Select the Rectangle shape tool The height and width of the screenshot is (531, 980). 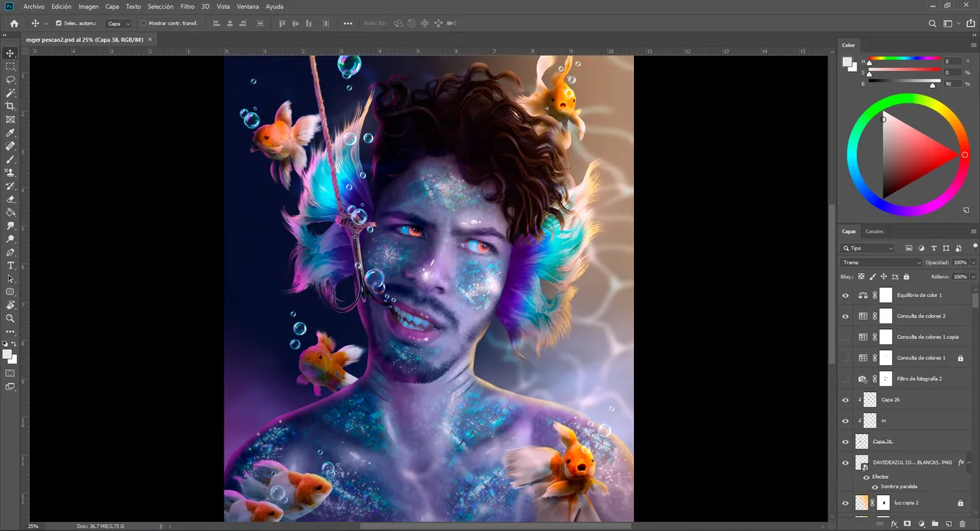[x=11, y=292]
